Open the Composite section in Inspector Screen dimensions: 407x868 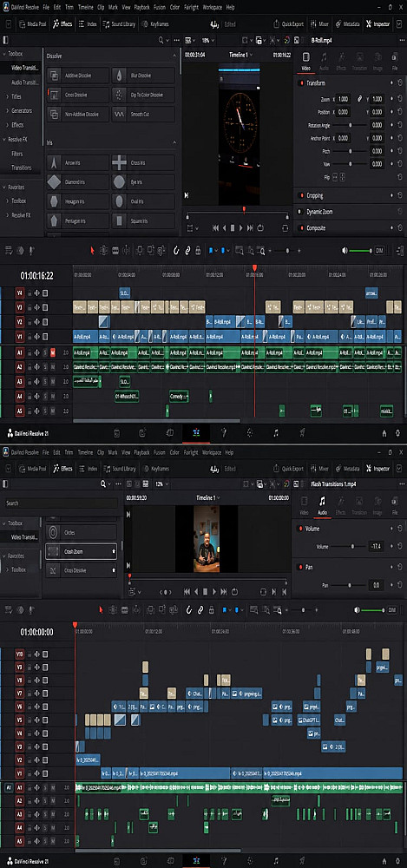coord(349,228)
